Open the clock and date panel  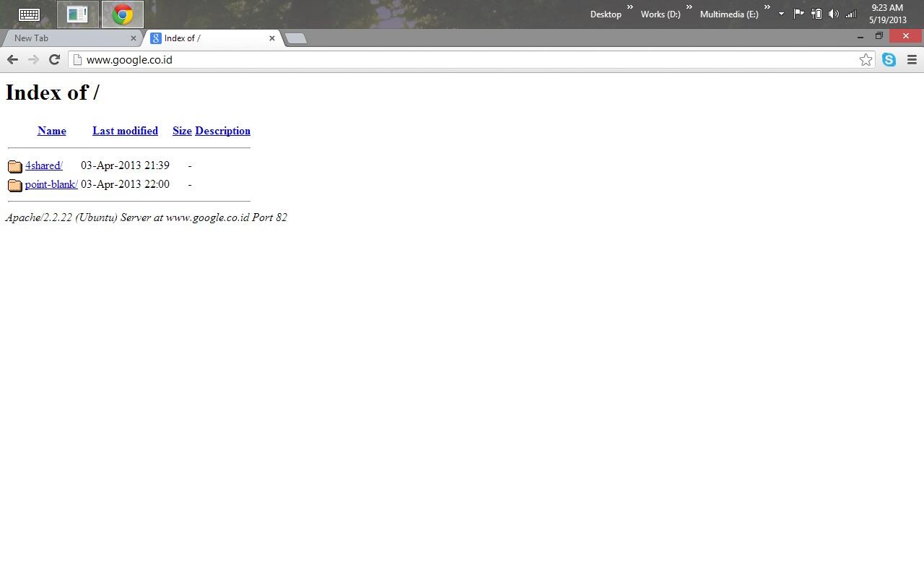click(x=887, y=14)
